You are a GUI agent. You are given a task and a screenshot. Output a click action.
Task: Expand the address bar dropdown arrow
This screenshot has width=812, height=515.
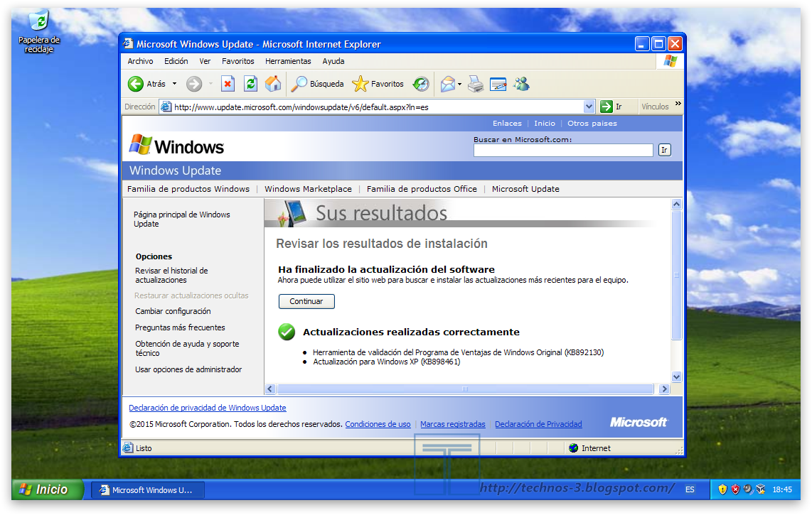(589, 107)
